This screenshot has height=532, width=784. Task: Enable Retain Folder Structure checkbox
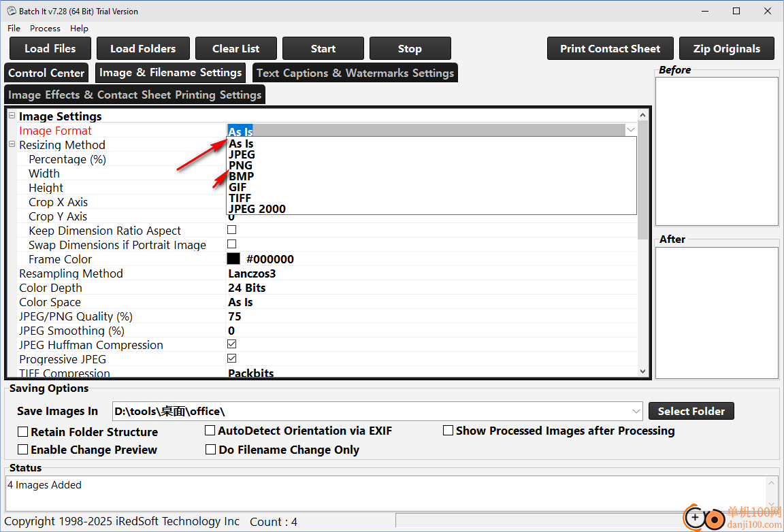pyautogui.click(x=23, y=431)
